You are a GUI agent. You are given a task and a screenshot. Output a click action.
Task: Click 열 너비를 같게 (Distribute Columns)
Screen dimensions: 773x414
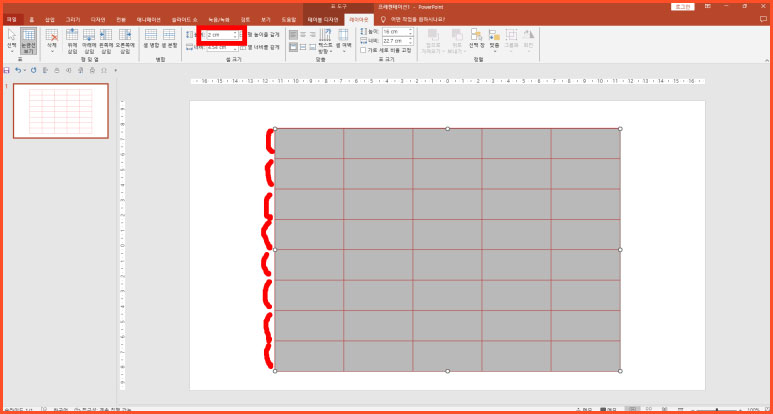[260, 47]
